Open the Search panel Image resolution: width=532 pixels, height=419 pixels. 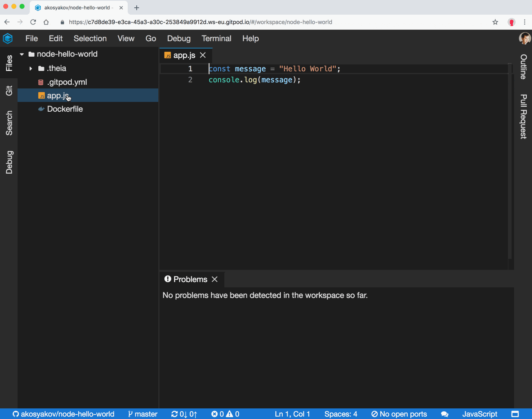(9, 123)
